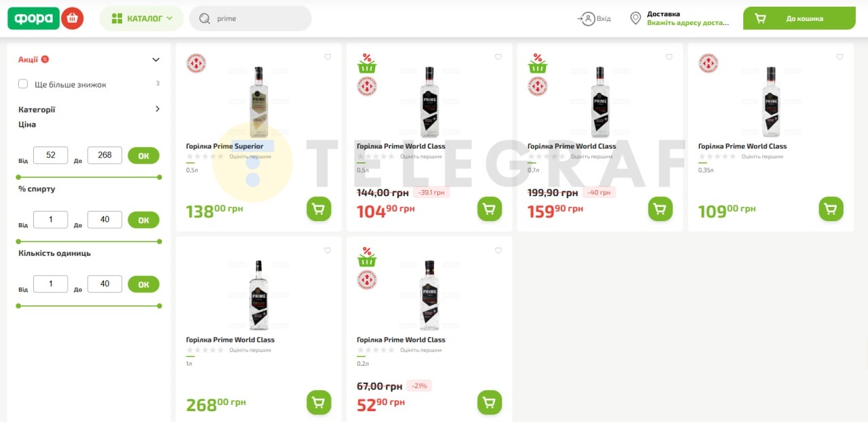868x422 pixels.
Task: Add the 159.90 грн Prime World Class to cart
Action: click(x=660, y=208)
